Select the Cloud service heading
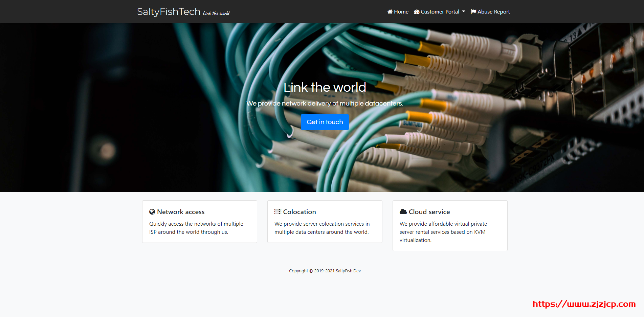644x317 pixels. tap(429, 212)
